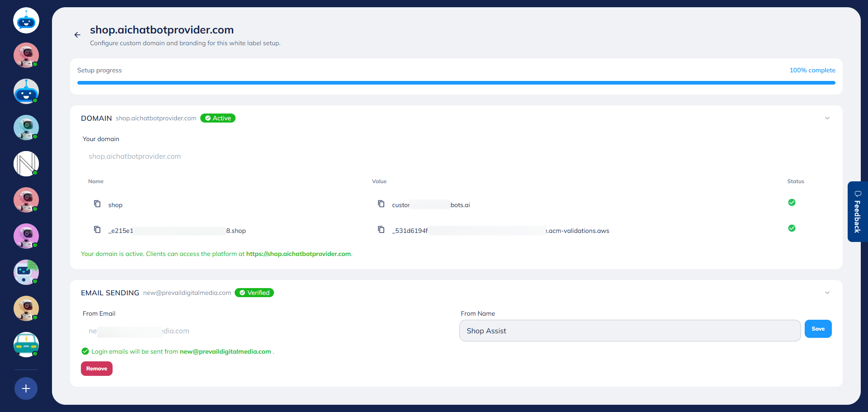
Task: Select the yellow lightning bus avatar at sidebar bottom
Action: [26, 344]
